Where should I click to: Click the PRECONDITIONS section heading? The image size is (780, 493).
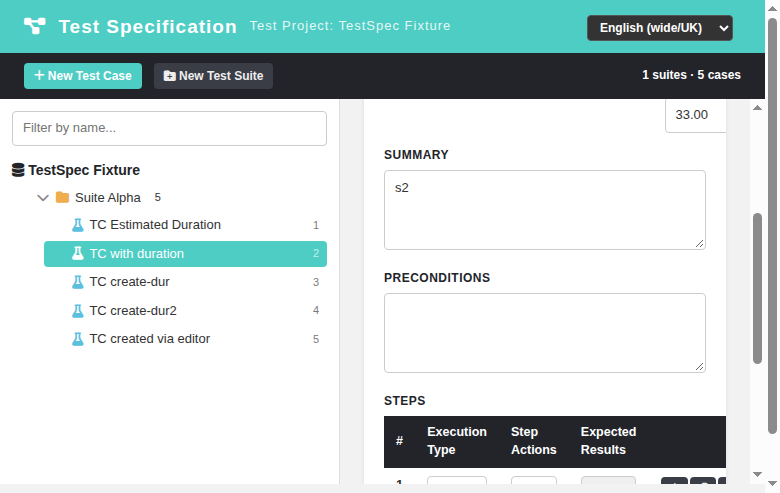pyautogui.click(x=437, y=278)
